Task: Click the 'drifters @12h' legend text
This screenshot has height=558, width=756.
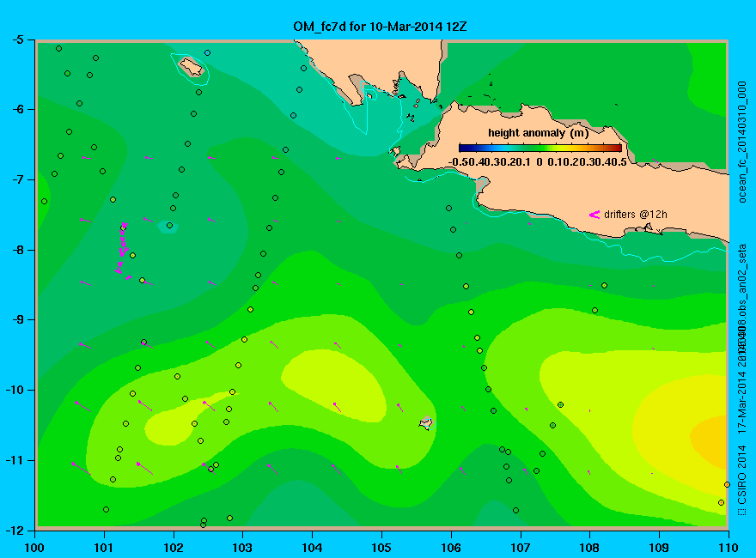Action: [636, 215]
